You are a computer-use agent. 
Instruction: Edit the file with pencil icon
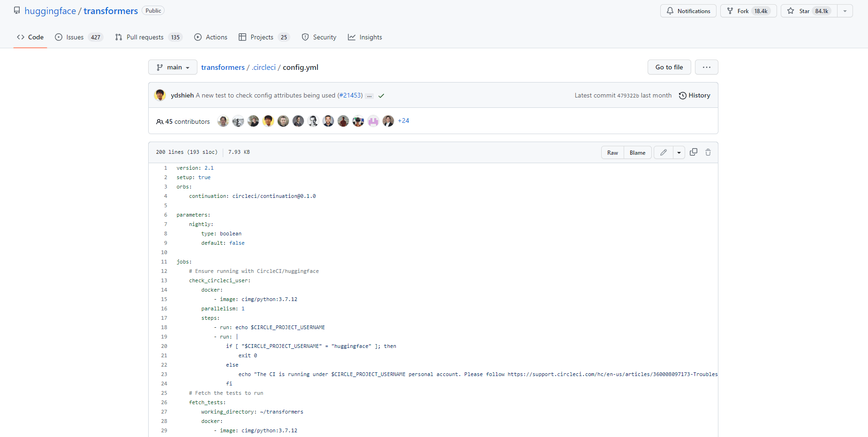pos(664,152)
